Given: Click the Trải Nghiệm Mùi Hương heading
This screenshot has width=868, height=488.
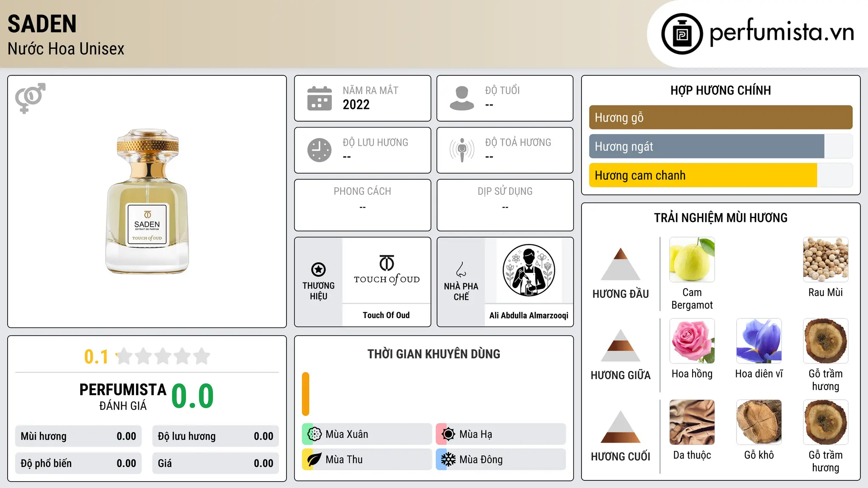Looking at the screenshot, I should coord(721,218).
